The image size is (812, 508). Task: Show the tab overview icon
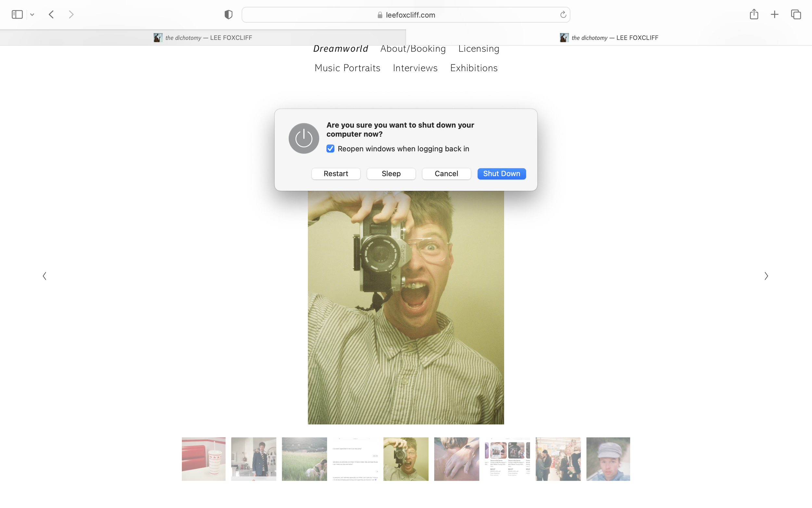click(796, 14)
